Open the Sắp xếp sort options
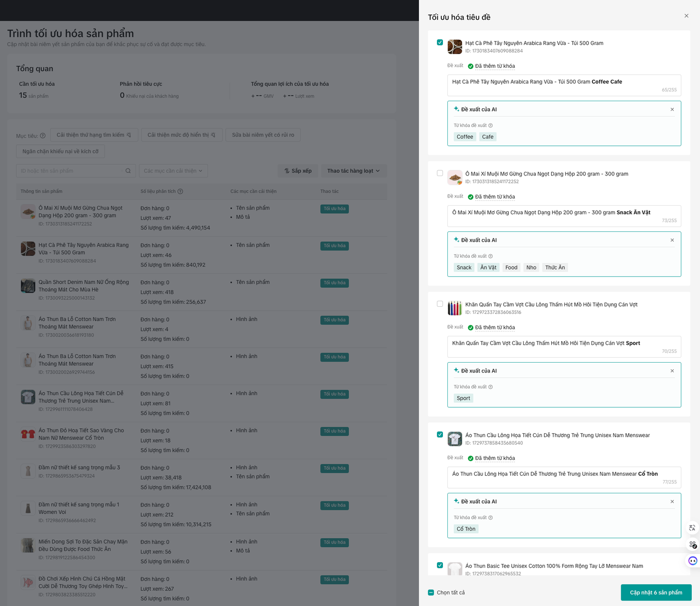The width and height of the screenshot is (700, 606). pos(297,171)
